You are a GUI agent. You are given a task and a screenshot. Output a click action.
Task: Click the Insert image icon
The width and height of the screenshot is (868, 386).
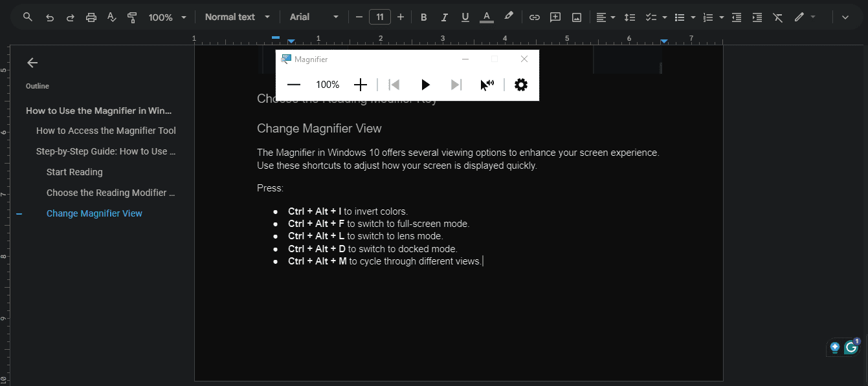tap(576, 17)
